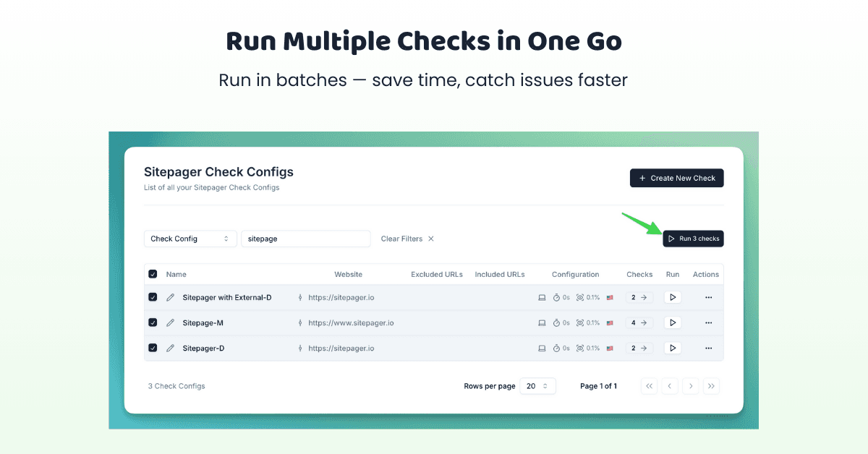Change the Rows per page dropdown from 20
The width and height of the screenshot is (868, 454).
point(537,386)
